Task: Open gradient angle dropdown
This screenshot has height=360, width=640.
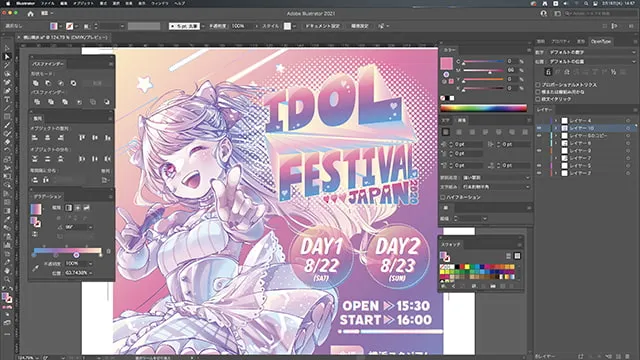Action: tap(90, 227)
